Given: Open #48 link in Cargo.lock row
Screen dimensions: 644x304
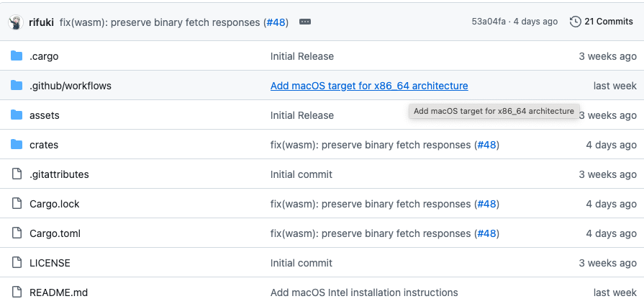Looking at the screenshot, I should [486, 204].
